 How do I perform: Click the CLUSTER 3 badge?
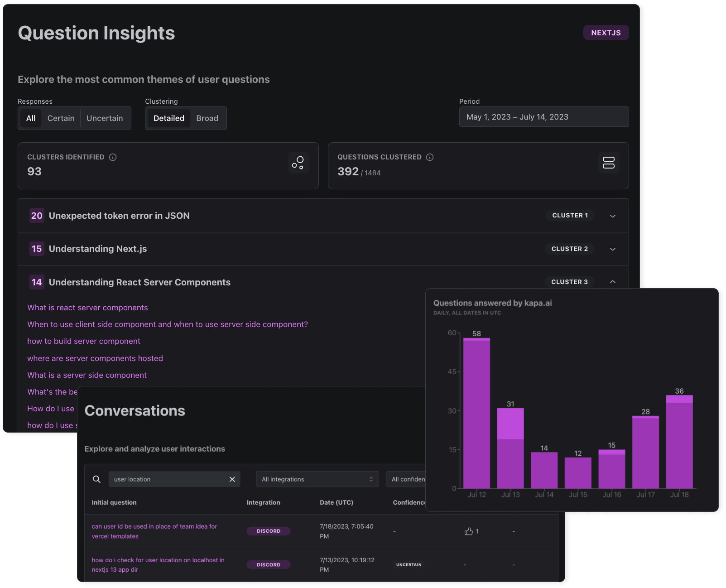coord(570,282)
